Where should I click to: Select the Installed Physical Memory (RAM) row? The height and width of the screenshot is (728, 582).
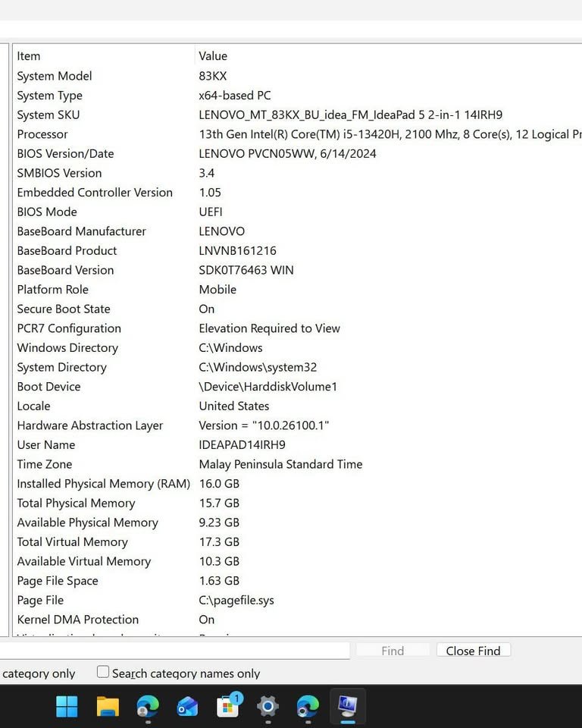[103, 484]
